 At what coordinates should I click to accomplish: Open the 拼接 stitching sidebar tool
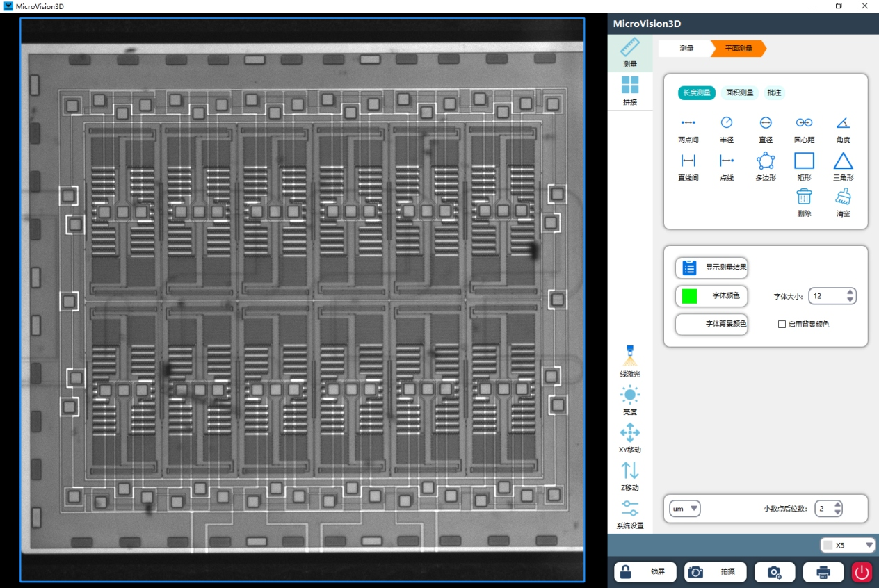[630, 91]
